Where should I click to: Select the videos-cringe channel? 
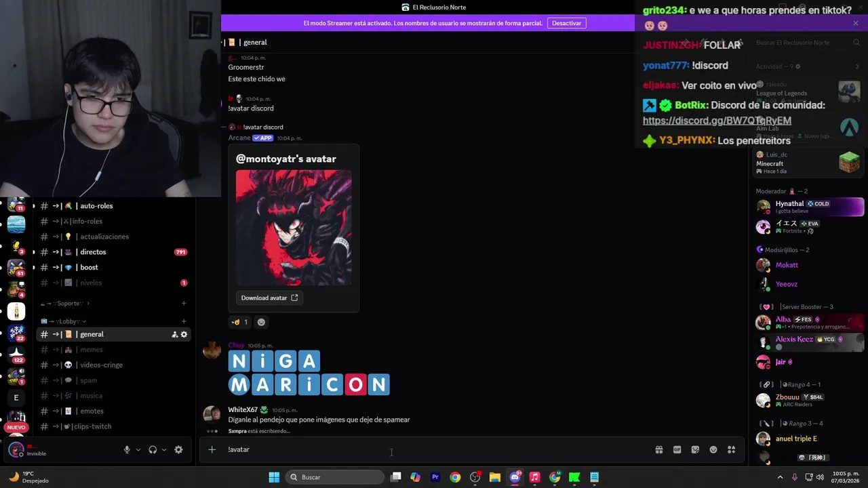click(113, 365)
